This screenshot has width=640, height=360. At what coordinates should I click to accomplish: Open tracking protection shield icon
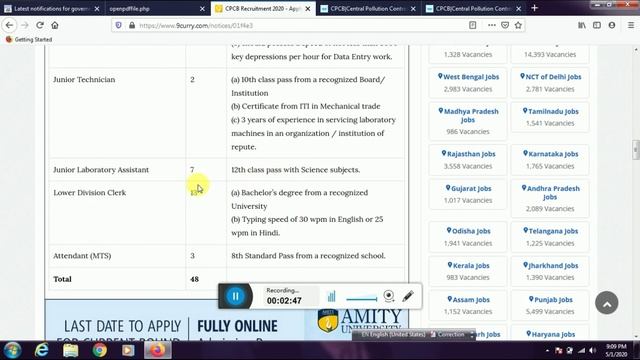point(118,25)
